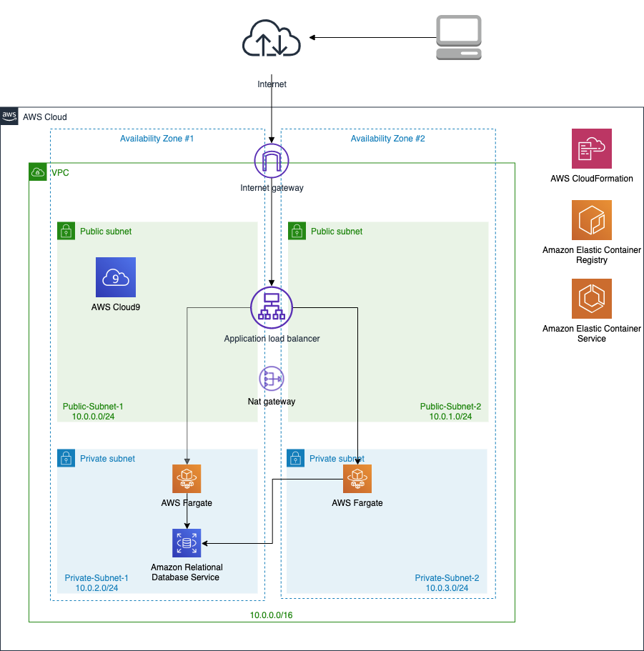Click the 'AWS CloudFormation' label

coord(592,179)
